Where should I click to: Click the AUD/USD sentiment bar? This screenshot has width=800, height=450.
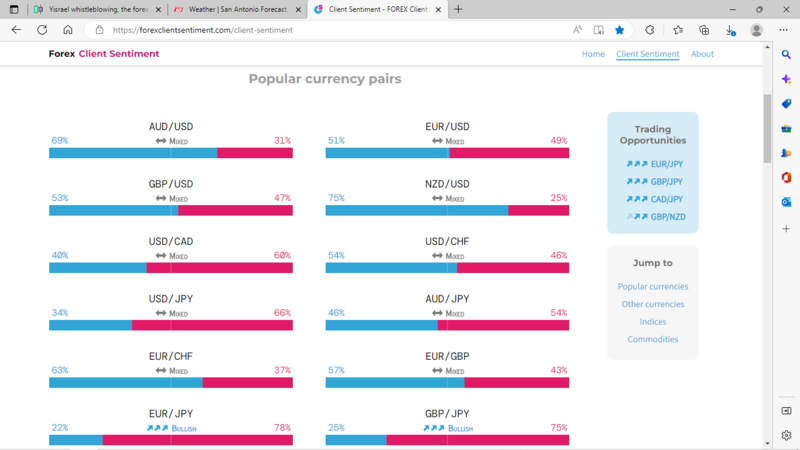click(x=170, y=153)
